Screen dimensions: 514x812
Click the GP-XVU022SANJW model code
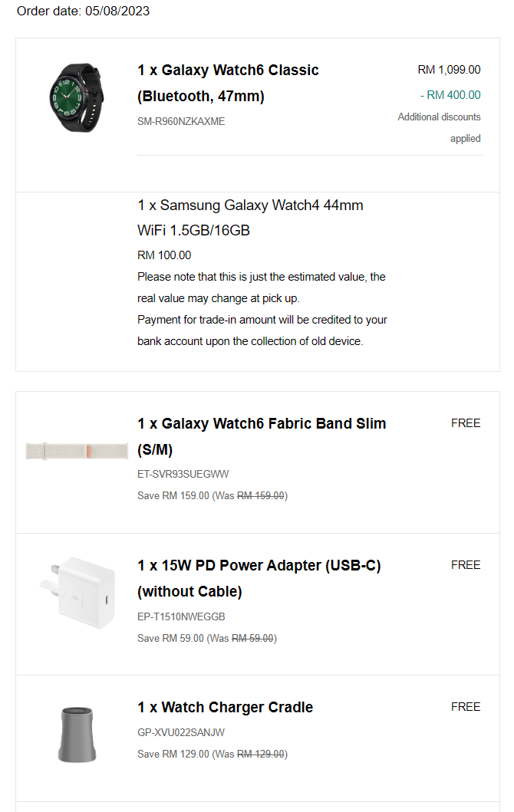tap(181, 732)
